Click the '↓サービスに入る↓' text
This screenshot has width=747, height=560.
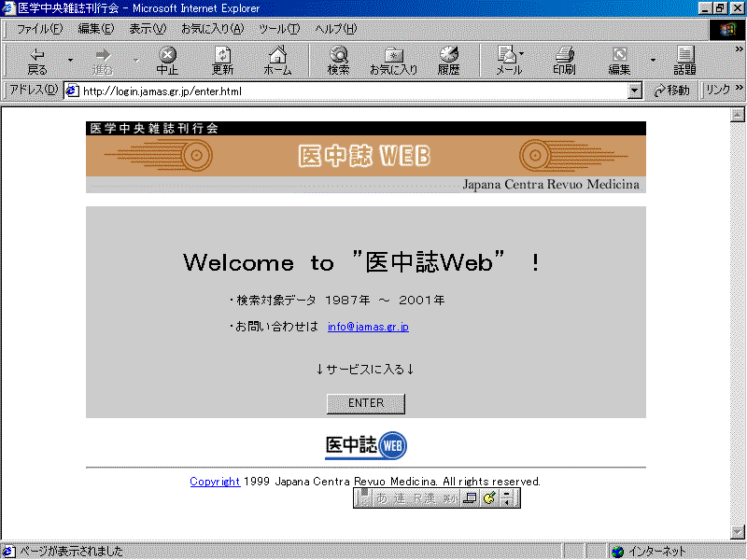pos(365,369)
